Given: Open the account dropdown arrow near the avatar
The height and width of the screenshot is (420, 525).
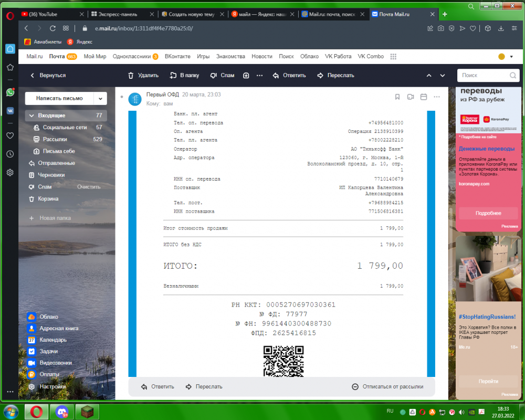Looking at the screenshot, I should coord(511,57).
